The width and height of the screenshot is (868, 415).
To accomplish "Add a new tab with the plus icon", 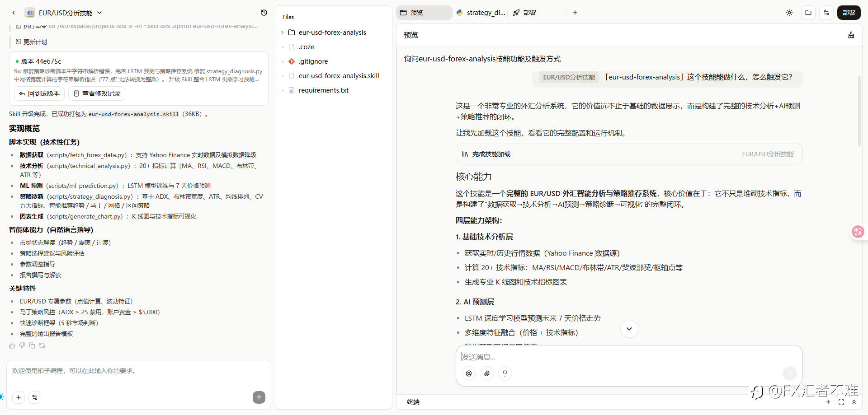I will 575,13.
